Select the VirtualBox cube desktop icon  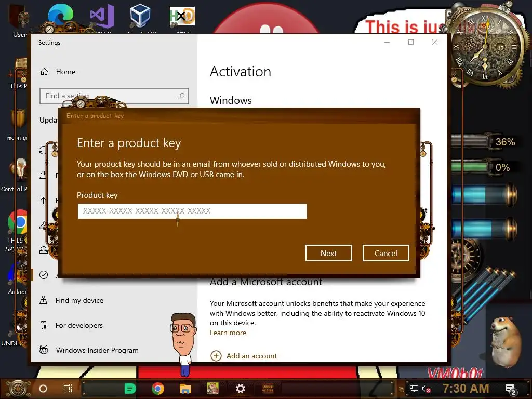click(x=140, y=16)
